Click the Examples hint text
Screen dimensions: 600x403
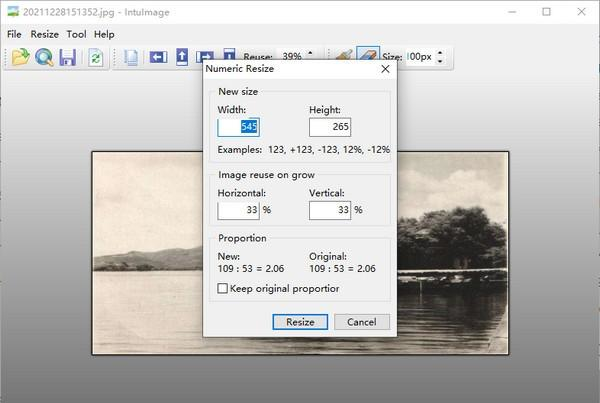[x=304, y=150]
